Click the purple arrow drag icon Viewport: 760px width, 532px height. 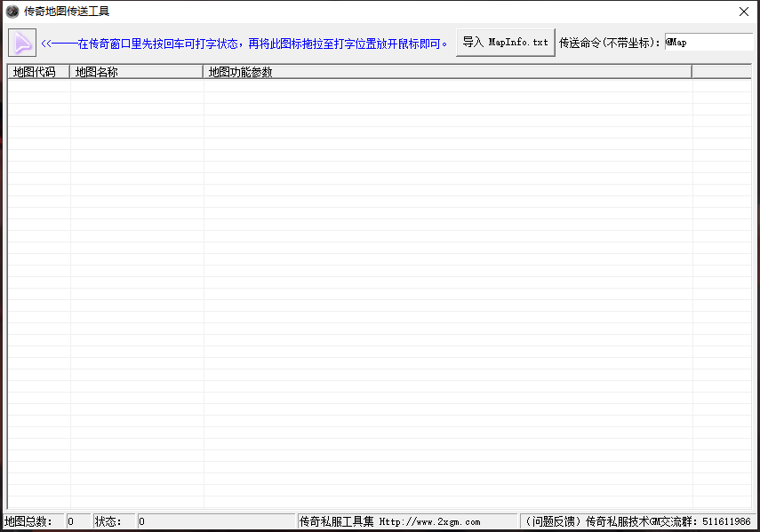pos(22,43)
